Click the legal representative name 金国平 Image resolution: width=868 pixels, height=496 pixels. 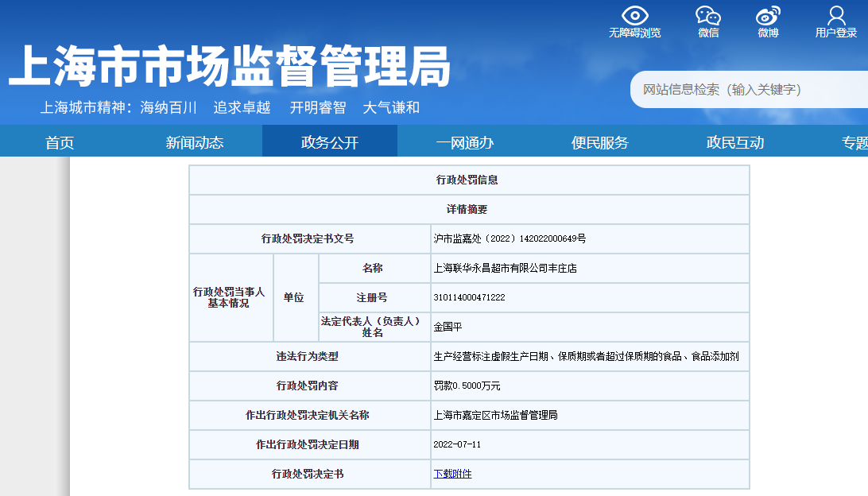coord(448,327)
